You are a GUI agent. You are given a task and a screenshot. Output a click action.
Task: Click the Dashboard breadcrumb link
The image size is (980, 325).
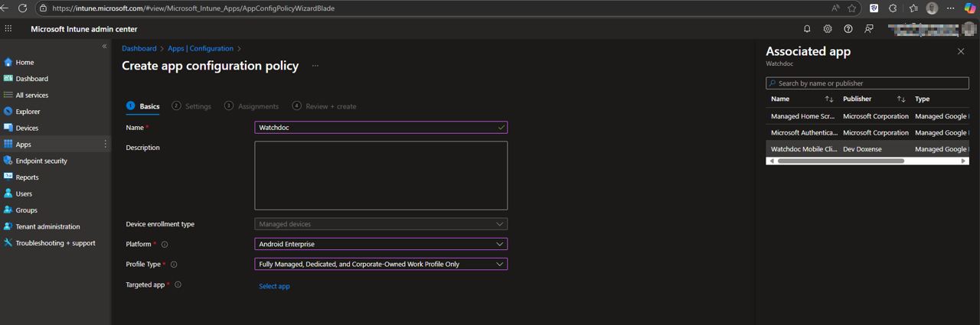coord(139,48)
